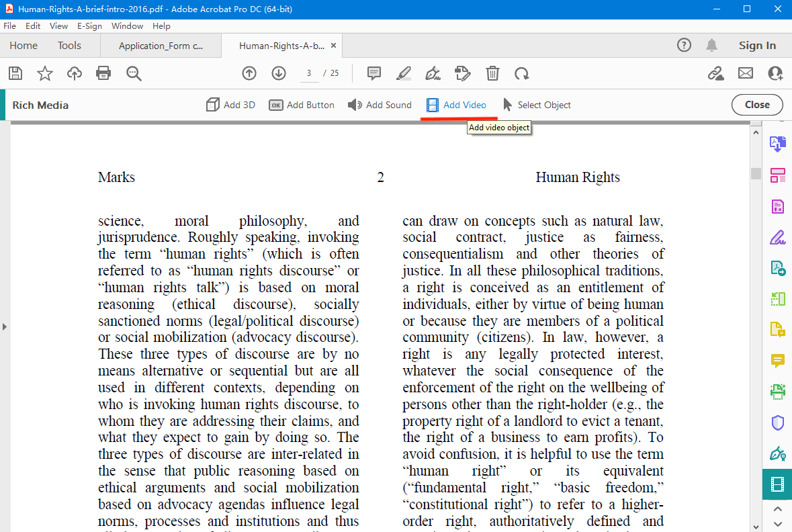Select the Add 3D tool
The height and width of the screenshot is (532, 792).
230,105
